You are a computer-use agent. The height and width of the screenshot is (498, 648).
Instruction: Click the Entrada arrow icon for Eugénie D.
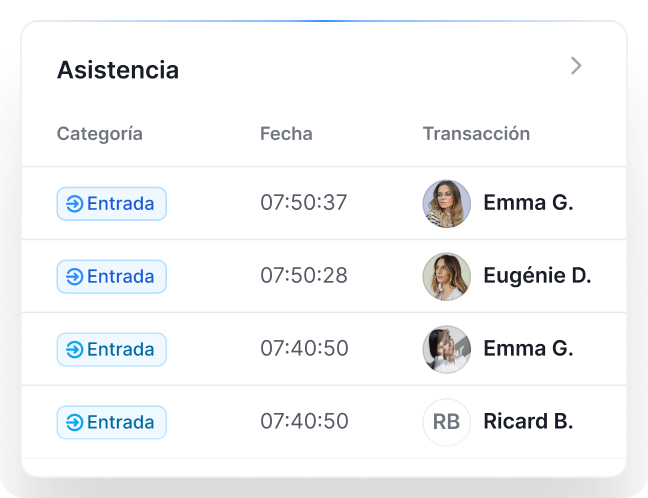pyautogui.click(x=75, y=276)
